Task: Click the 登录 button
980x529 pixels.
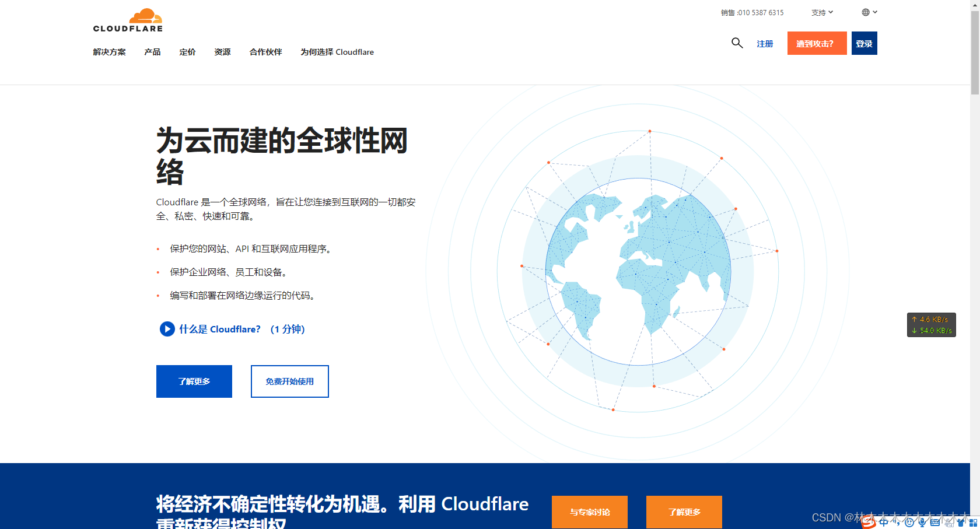Action: point(864,43)
